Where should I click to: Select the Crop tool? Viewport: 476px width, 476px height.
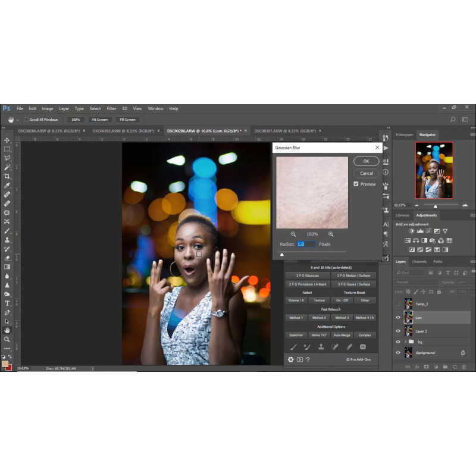tap(7, 176)
